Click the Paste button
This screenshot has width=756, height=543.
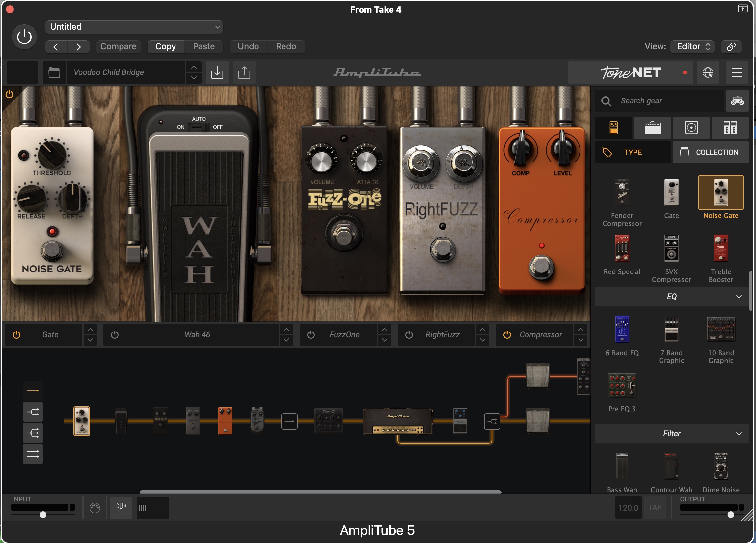click(x=204, y=46)
